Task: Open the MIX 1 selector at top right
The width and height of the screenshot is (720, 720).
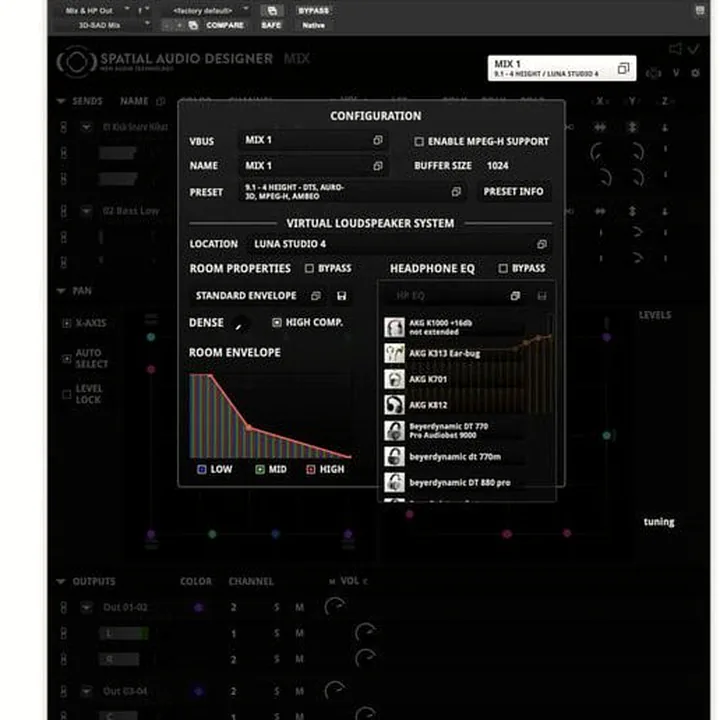Action: tap(562, 68)
